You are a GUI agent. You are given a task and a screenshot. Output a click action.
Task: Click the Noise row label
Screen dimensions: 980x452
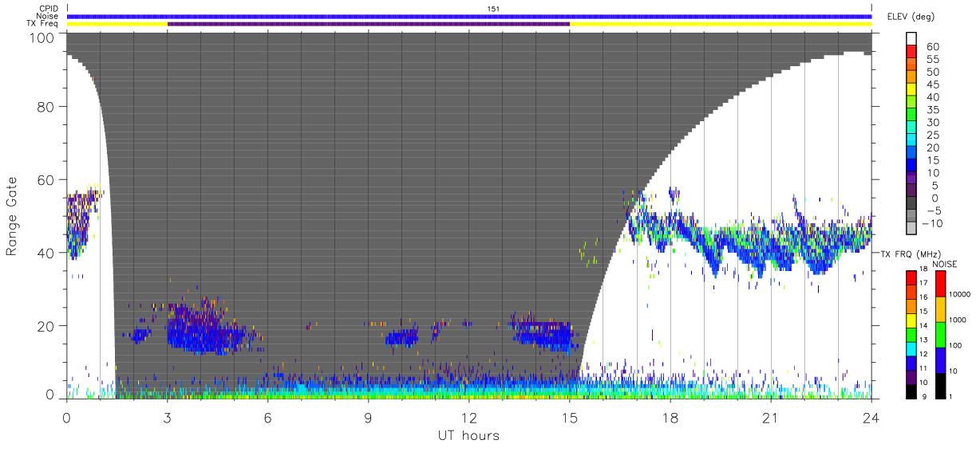pyautogui.click(x=47, y=16)
